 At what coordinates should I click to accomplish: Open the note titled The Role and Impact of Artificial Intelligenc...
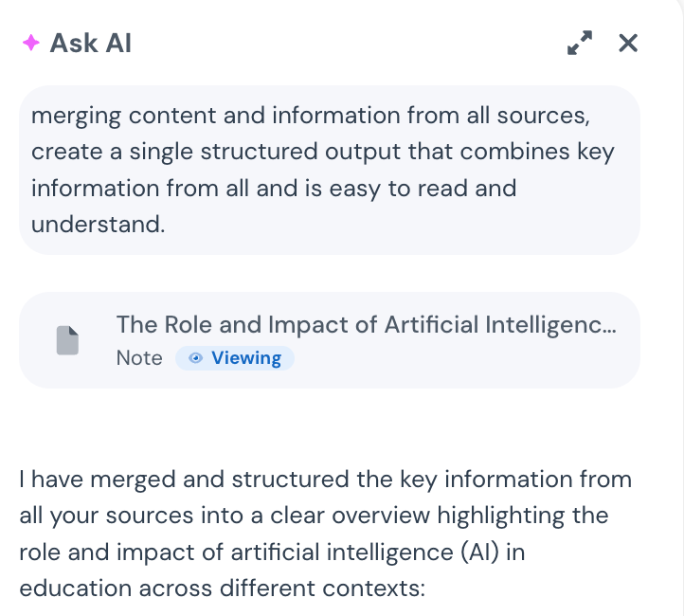pyautogui.click(x=366, y=325)
